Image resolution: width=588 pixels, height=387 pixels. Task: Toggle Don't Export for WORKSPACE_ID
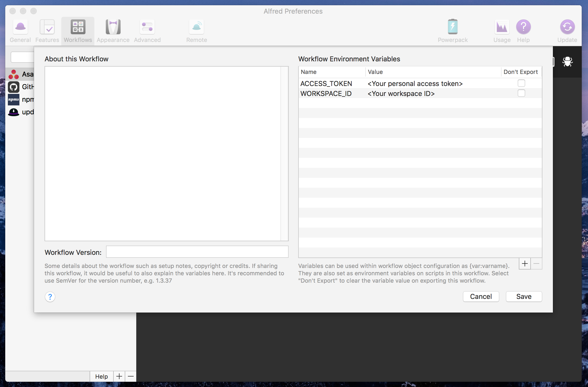coord(521,93)
